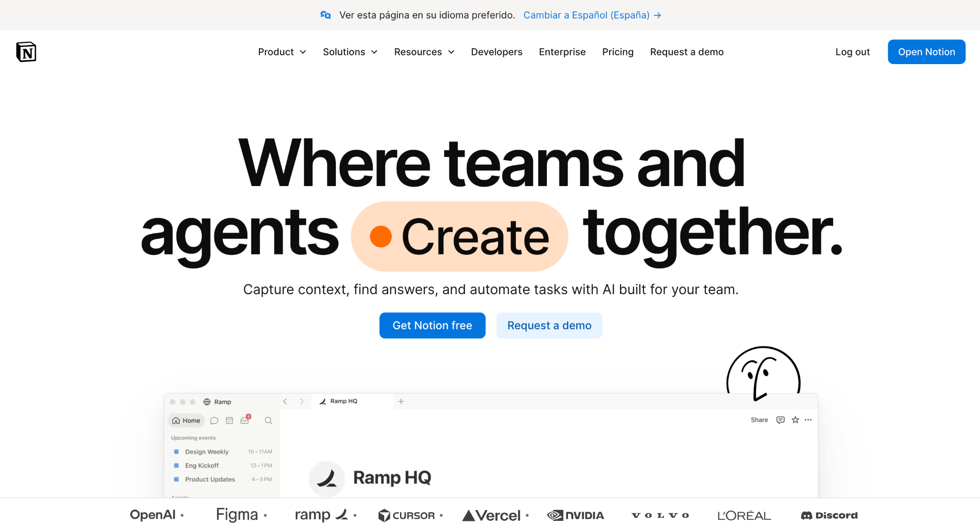Click the Vercel logo
This screenshot has width=980, height=529.
[x=491, y=515]
